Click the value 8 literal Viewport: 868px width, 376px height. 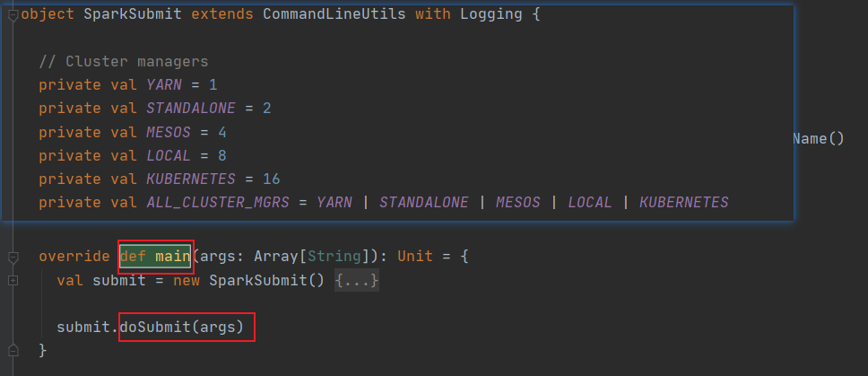[x=222, y=155]
